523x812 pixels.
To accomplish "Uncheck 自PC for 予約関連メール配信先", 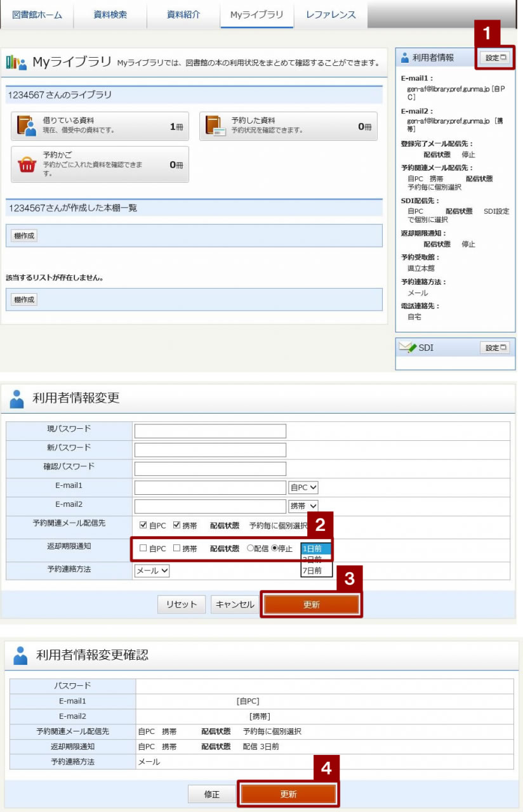I will (x=143, y=526).
